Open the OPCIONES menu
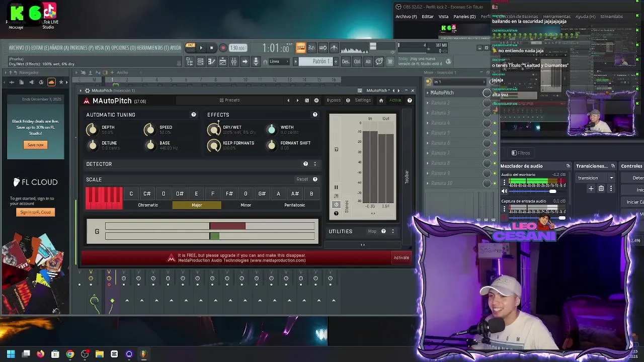This screenshot has height=362, width=644. pos(124,48)
